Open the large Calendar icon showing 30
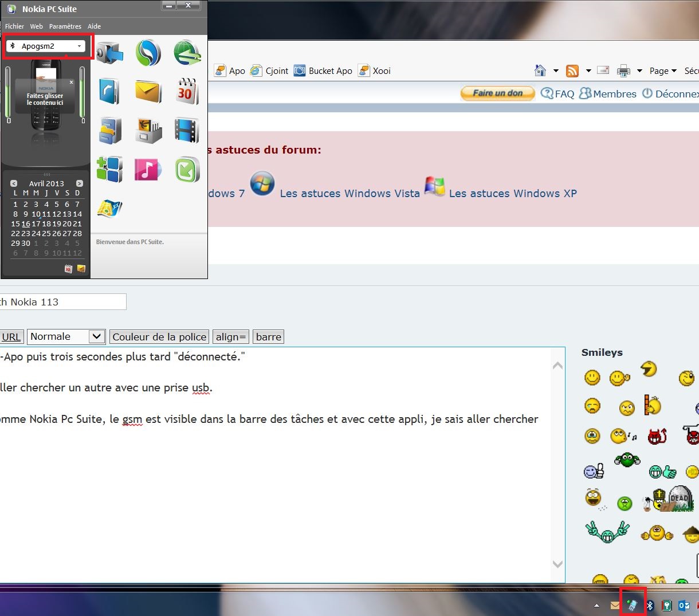Screen dimensions: 699x616 pos(187,92)
